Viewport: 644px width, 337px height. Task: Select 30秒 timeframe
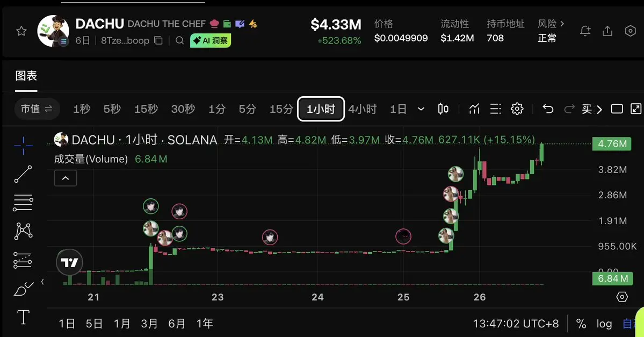(x=183, y=109)
